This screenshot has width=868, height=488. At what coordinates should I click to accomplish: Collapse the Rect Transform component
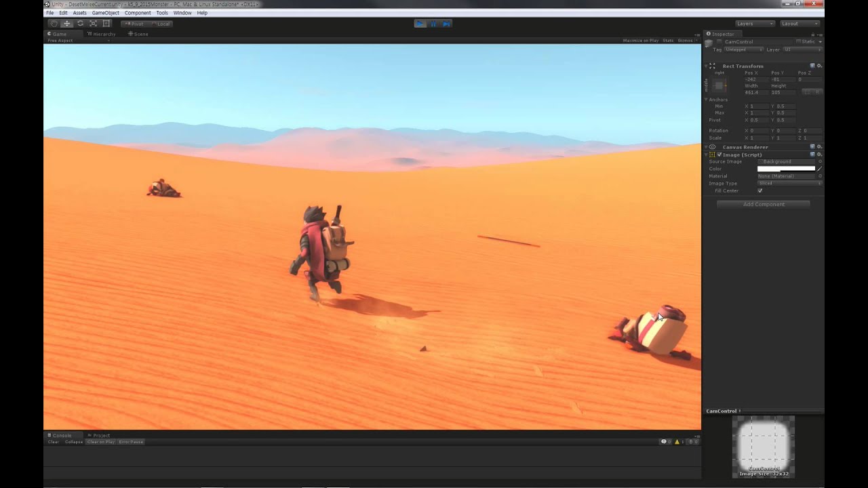pyautogui.click(x=706, y=66)
